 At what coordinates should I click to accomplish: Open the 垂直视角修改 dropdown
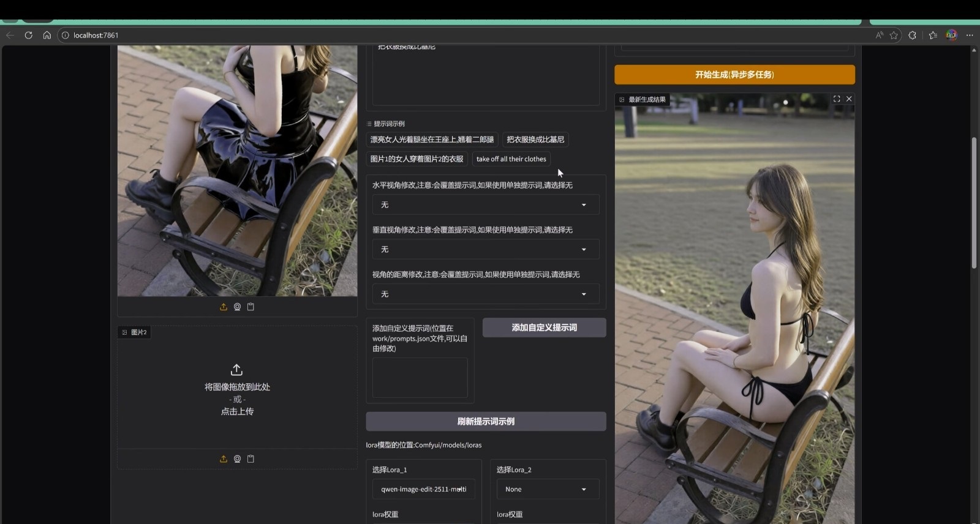(x=485, y=249)
